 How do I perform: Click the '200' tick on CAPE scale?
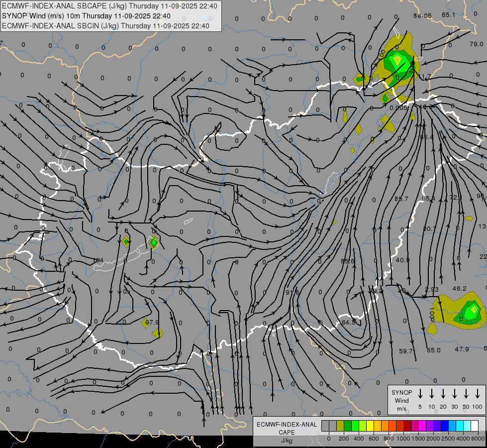pos(344,439)
